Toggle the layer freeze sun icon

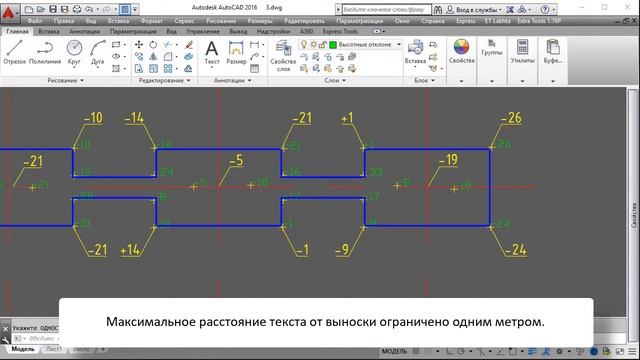coord(313,44)
